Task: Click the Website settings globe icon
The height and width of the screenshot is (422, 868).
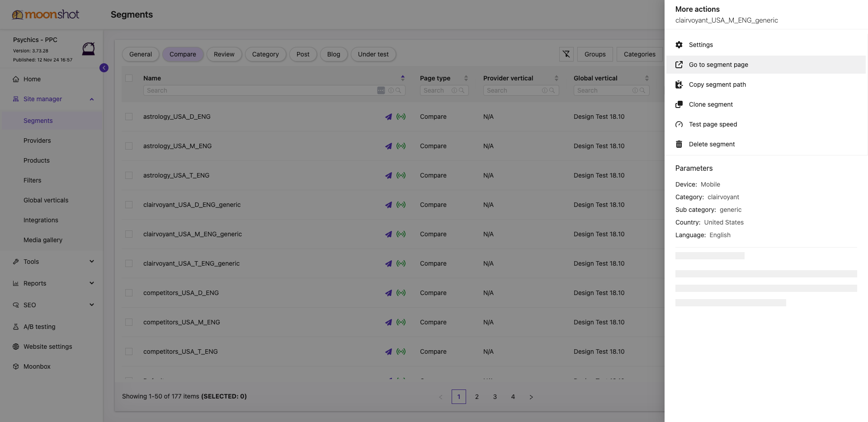Action: [16, 347]
